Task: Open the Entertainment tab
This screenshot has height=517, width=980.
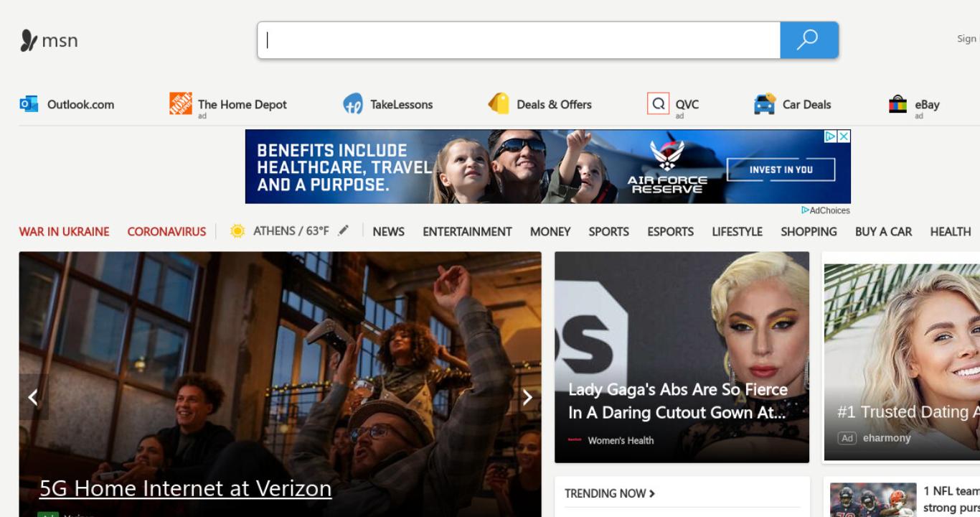Action: 467,231
